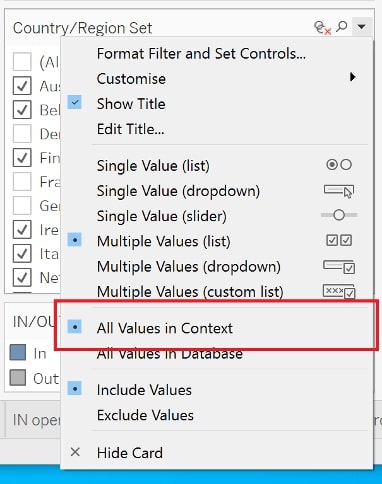382x484 pixels.
Task: Click the search magnifier icon in card header
Action: click(x=342, y=26)
